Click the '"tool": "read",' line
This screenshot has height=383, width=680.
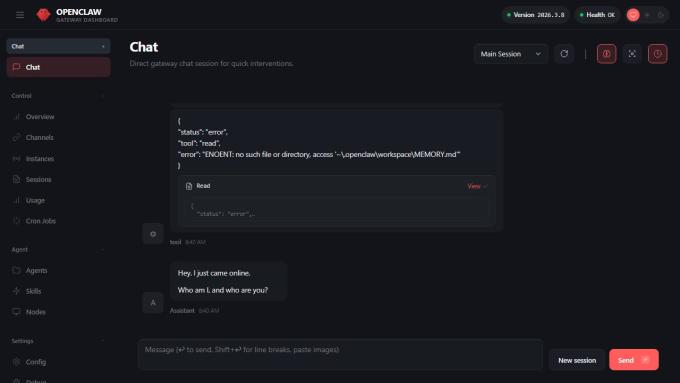click(x=199, y=143)
